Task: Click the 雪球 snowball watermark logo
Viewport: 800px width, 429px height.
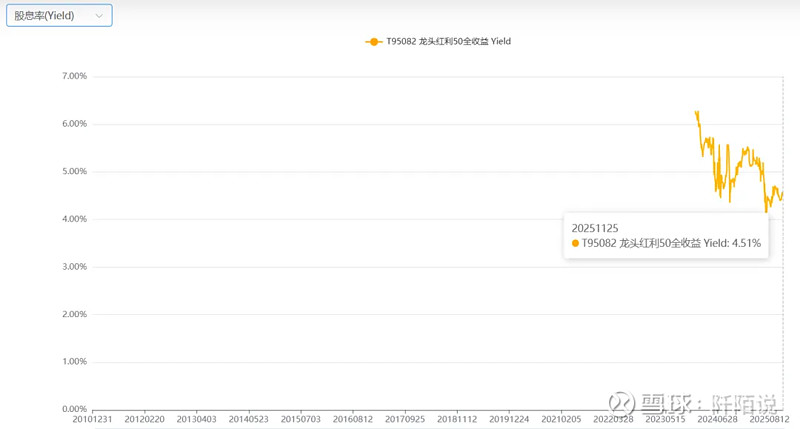Action: [x=623, y=403]
